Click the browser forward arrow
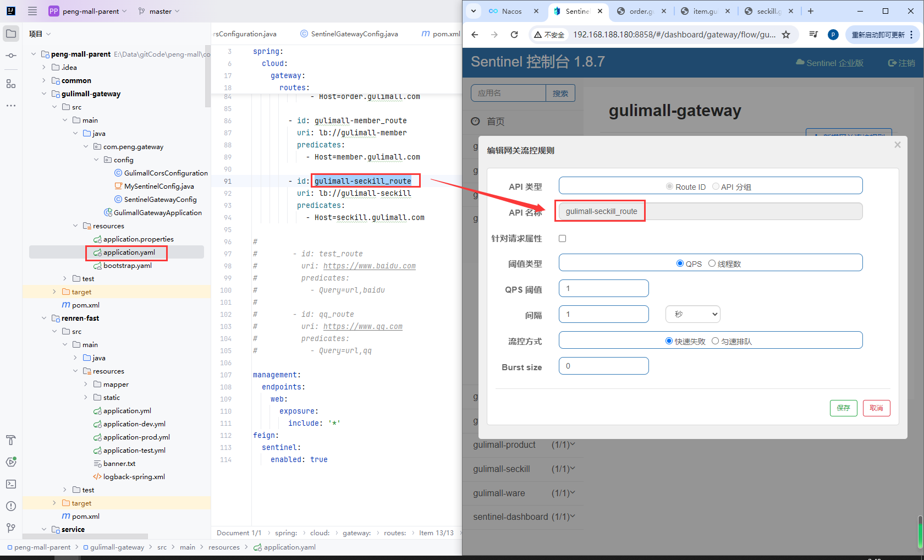The image size is (924, 560). tap(494, 35)
